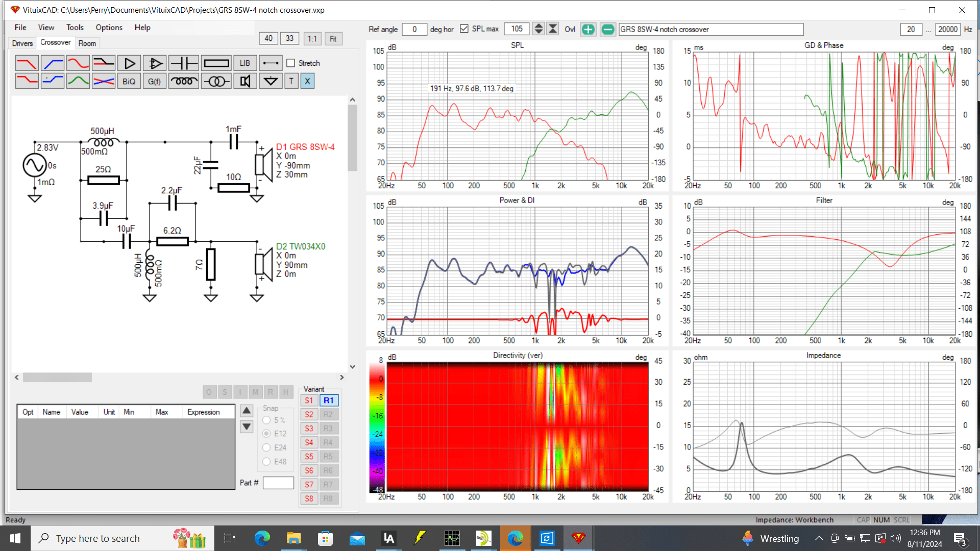Open the Options menu
The width and height of the screenshot is (980, 551).
pos(109,28)
